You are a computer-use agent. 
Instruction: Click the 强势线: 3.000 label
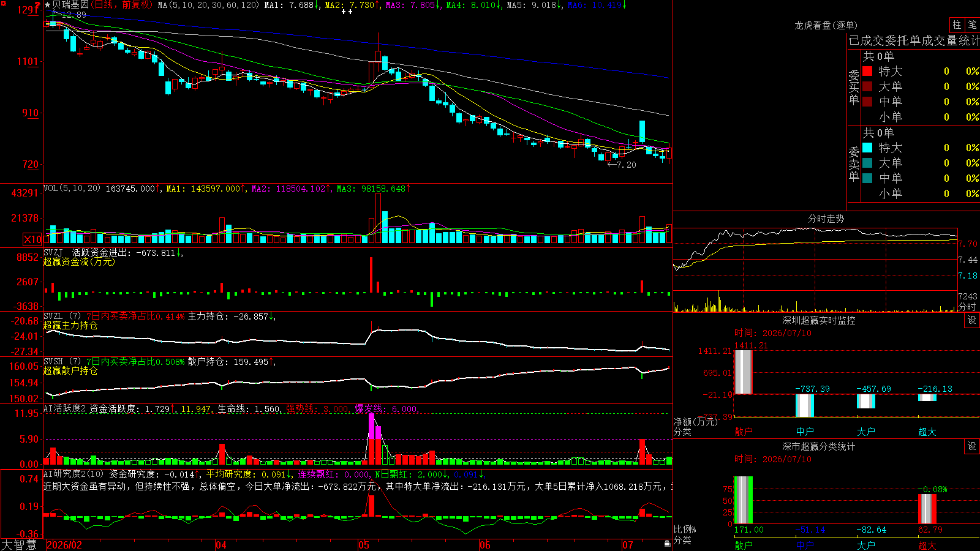[x=317, y=409]
